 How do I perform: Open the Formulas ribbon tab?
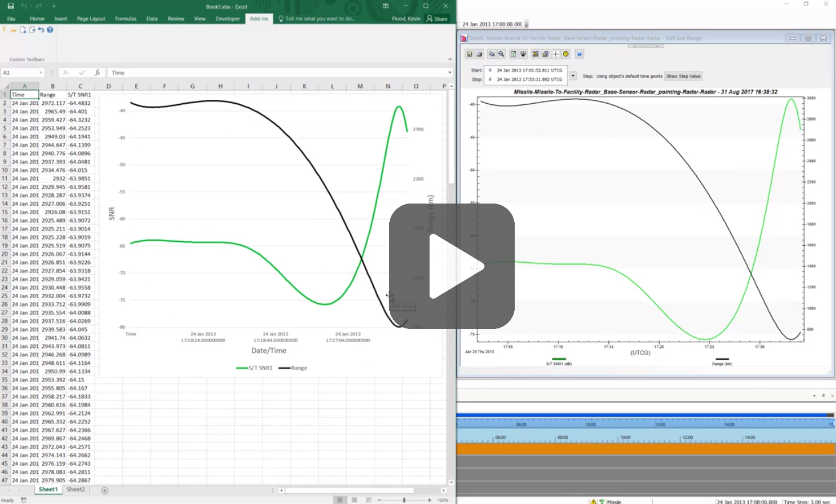[126, 19]
